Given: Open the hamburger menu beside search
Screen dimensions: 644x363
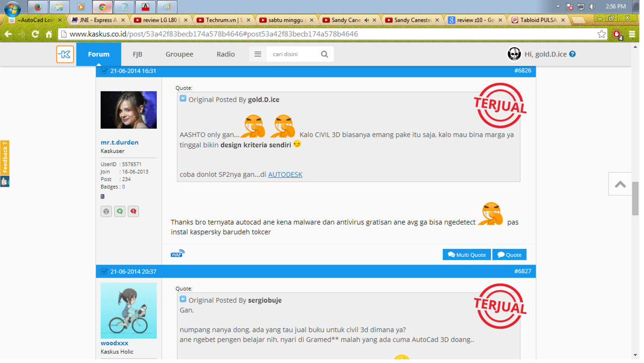Looking at the screenshot, I should pos(258,54).
